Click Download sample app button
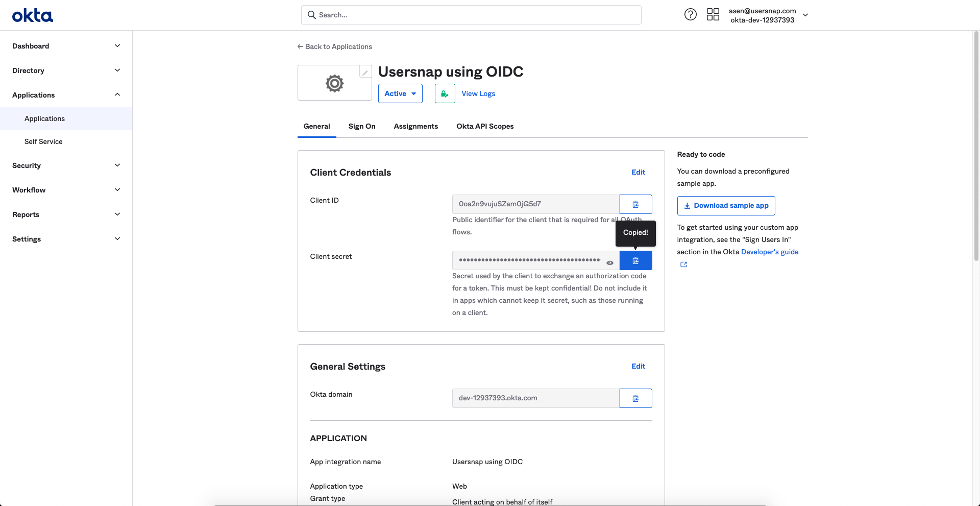The image size is (980, 506). [x=726, y=206]
